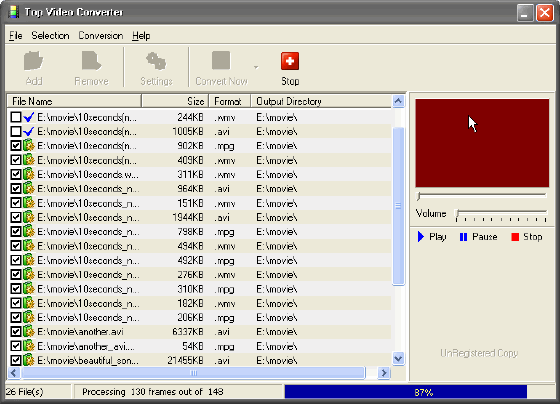Click the completed checkmark icon on 244KB row
The image size is (560, 404).
pyautogui.click(x=29, y=117)
